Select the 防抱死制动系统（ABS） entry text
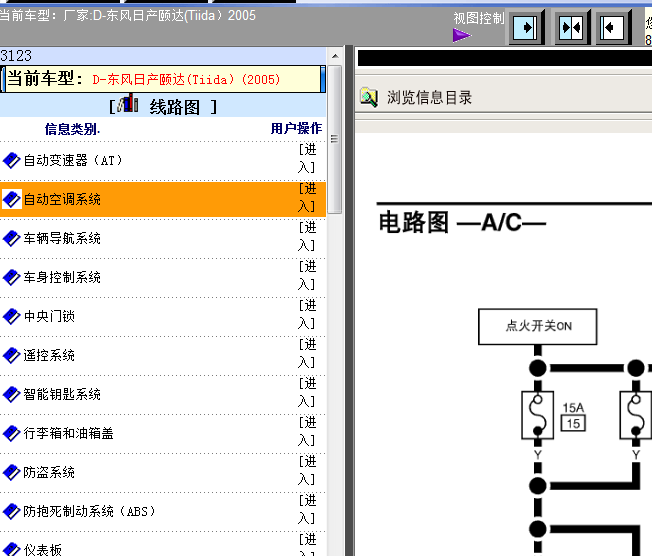This screenshot has width=652, height=556. pyautogui.click(x=90, y=512)
